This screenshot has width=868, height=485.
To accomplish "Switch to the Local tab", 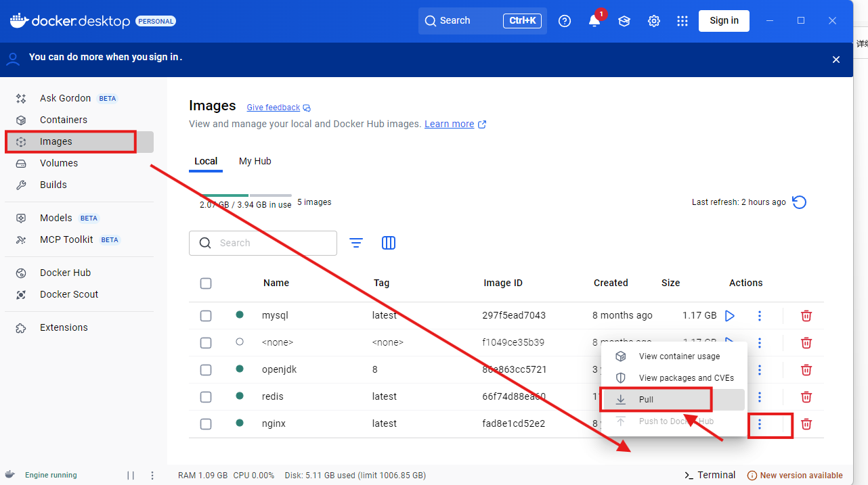I will (x=206, y=161).
